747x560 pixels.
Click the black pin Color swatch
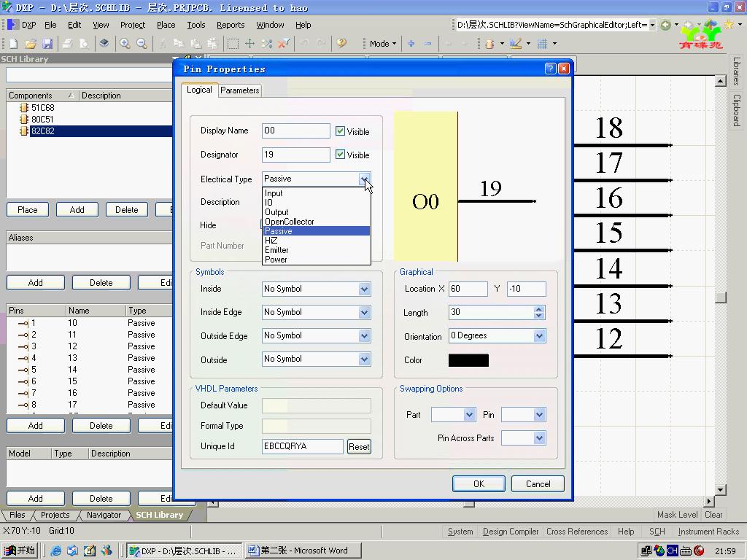coord(468,360)
